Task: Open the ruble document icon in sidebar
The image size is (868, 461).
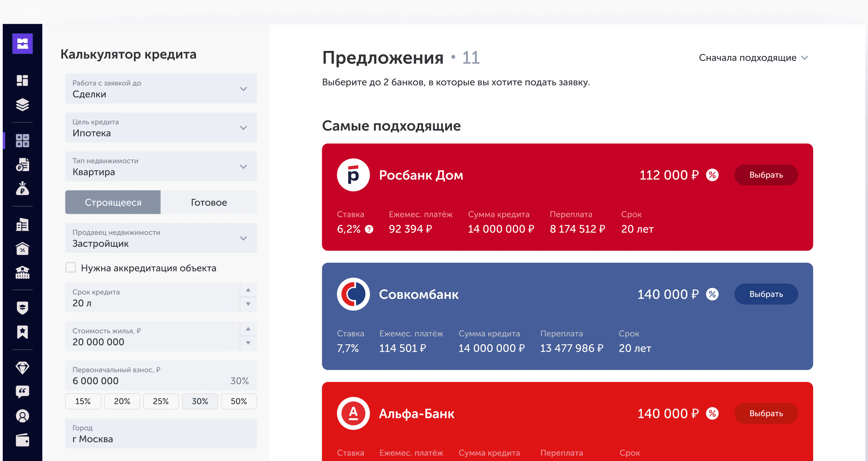Action: coord(22,165)
